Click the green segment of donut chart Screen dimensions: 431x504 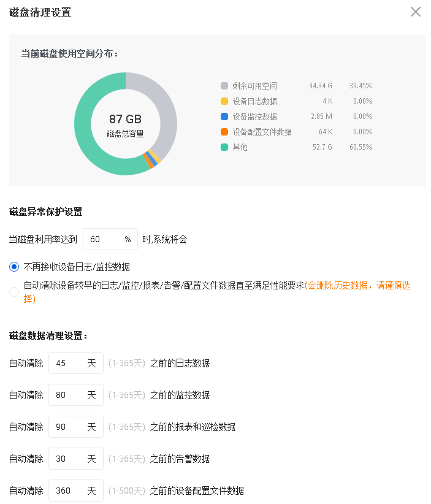pos(86,141)
